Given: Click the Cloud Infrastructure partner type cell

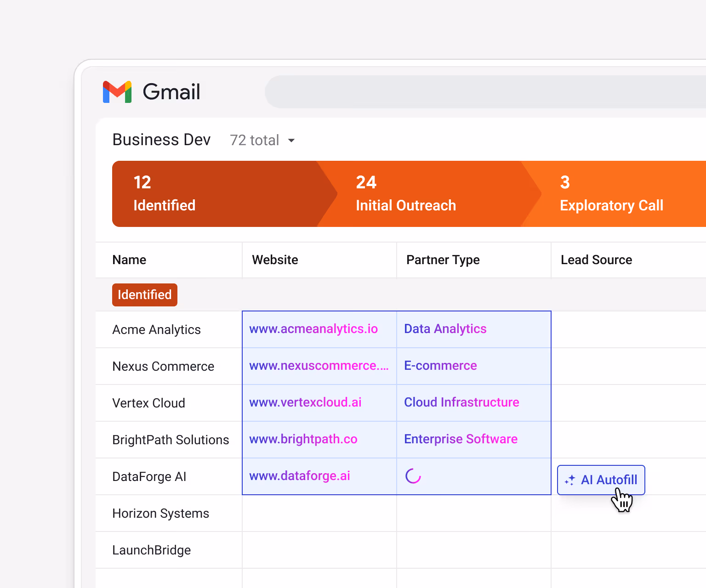Looking at the screenshot, I should click(x=474, y=403).
